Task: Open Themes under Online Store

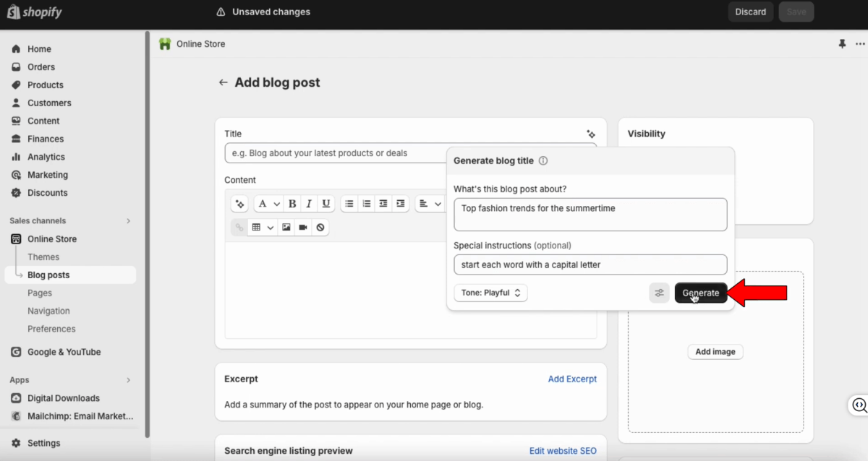Action: point(43,257)
